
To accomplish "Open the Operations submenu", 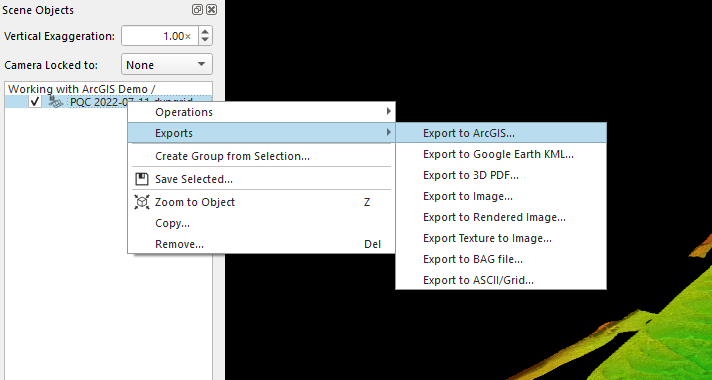I will (x=261, y=112).
